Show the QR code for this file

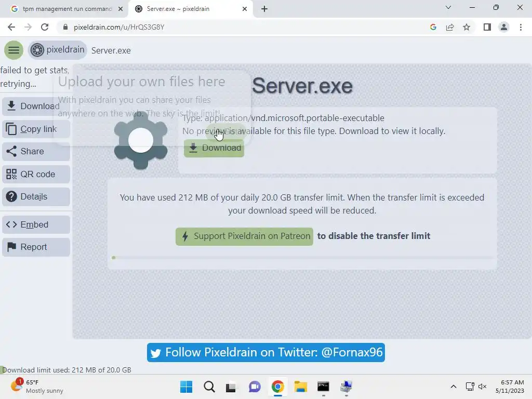[36, 174]
